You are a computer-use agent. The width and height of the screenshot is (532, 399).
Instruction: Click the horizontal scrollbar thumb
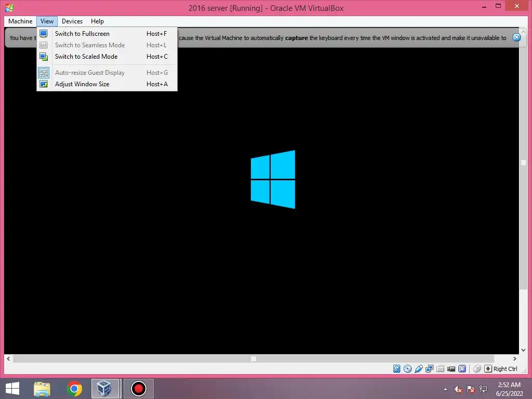(254, 358)
